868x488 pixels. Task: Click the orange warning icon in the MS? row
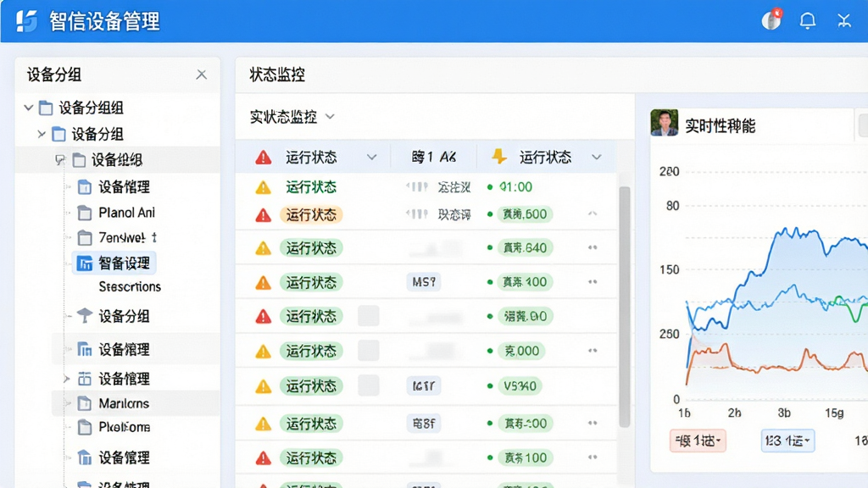point(263,283)
